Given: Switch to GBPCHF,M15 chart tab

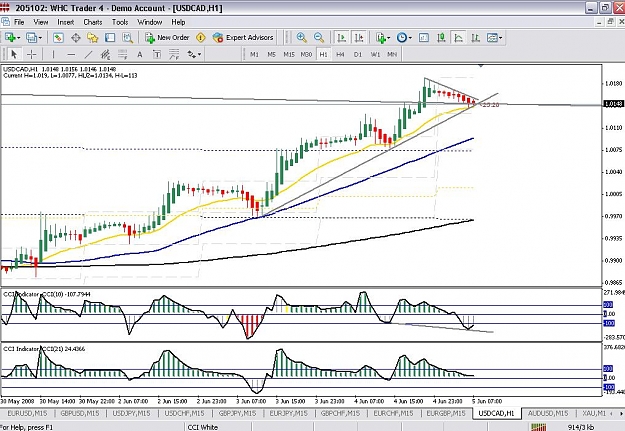Looking at the screenshot, I should [x=342, y=413].
